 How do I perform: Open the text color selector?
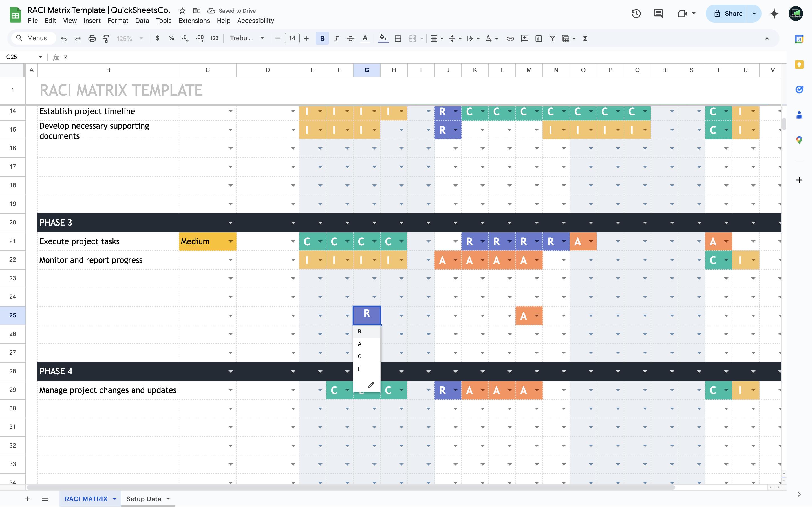click(x=365, y=38)
